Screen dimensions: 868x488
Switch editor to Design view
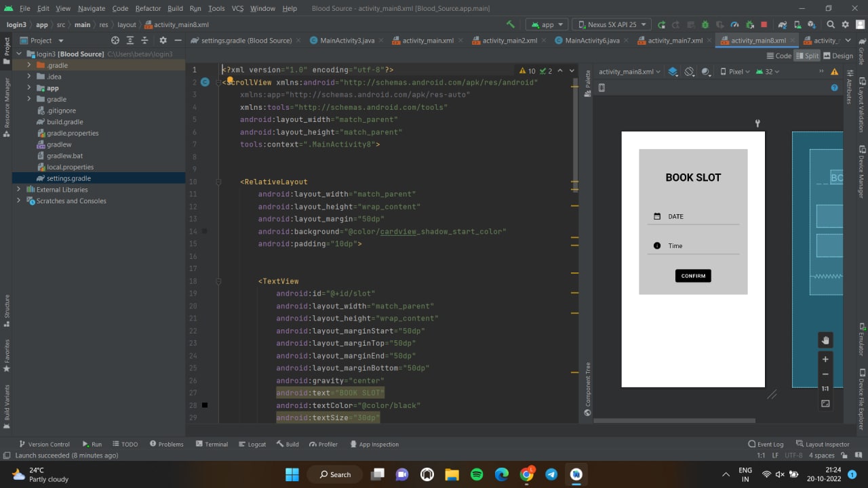point(838,56)
